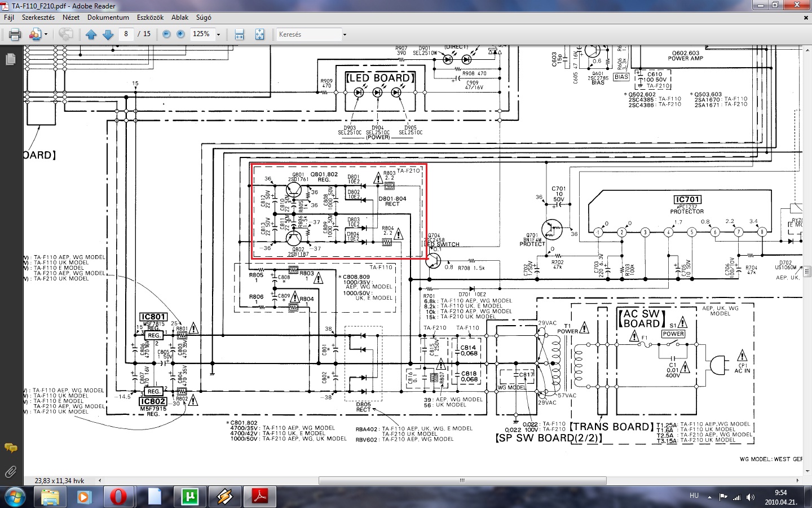The width and height of the screenshot is (812, 508).
Task: Open the search options dropdown arrow
Action: [x=345, y=34]
